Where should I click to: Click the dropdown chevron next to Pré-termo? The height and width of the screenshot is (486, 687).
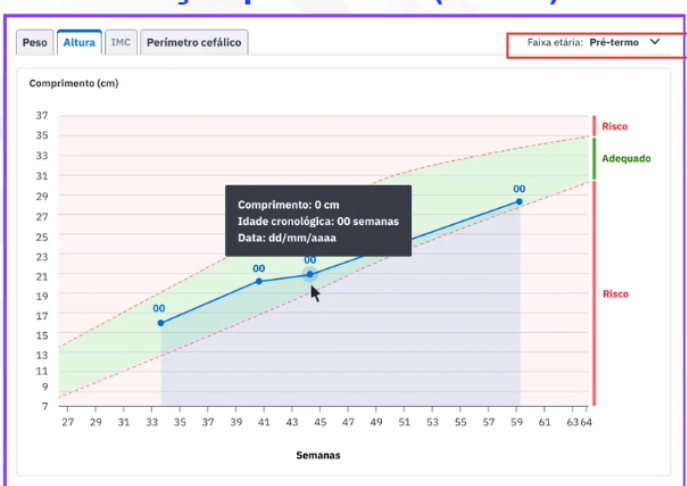pos(655,42)
